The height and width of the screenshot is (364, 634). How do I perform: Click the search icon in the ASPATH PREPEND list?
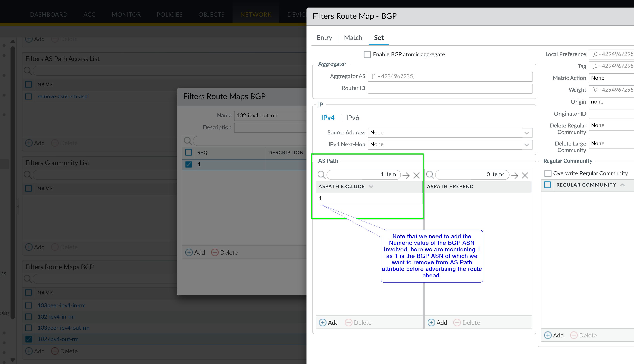[x=430, y=174]
